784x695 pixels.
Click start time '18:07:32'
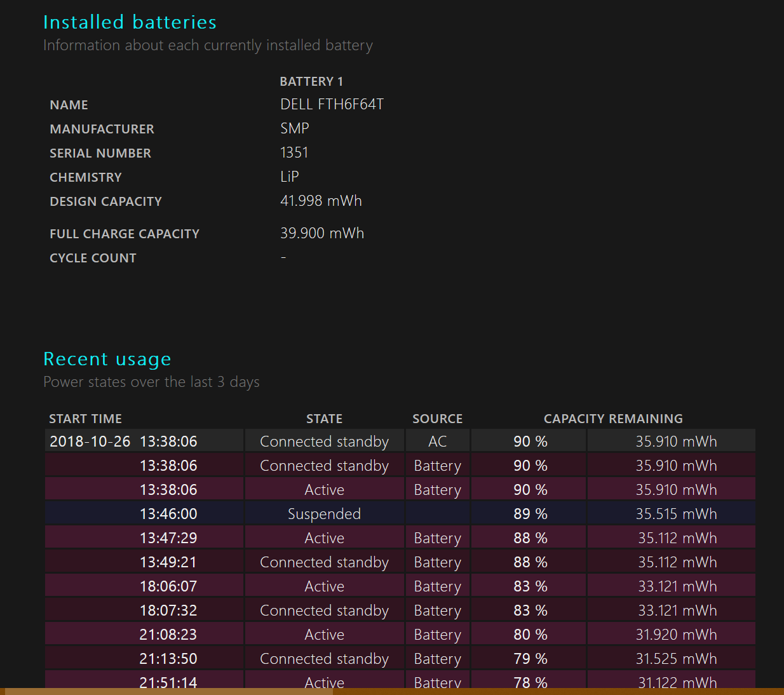168,611
